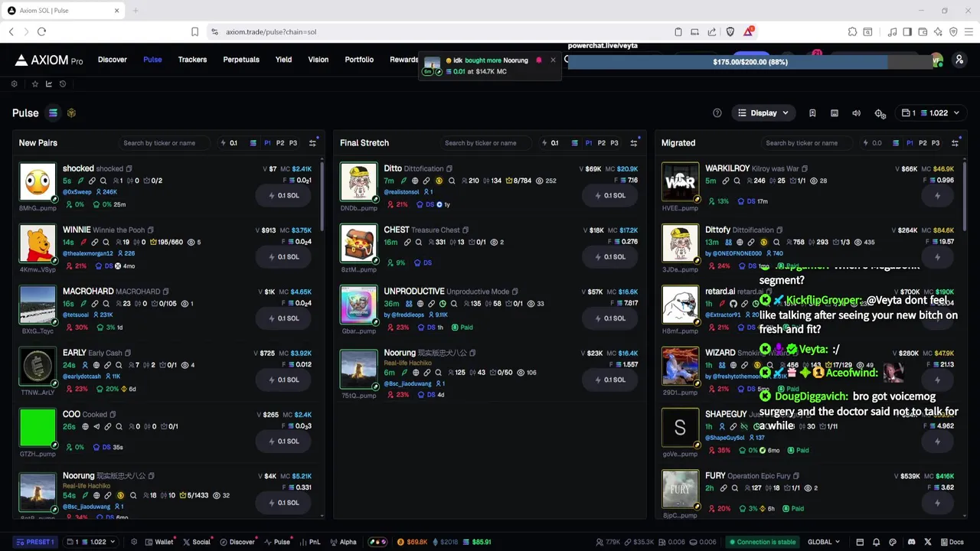The width and height of the screenshot is (980, 551).
Task: Open the Brave shields icon in address bar
Action: [730, 31]
